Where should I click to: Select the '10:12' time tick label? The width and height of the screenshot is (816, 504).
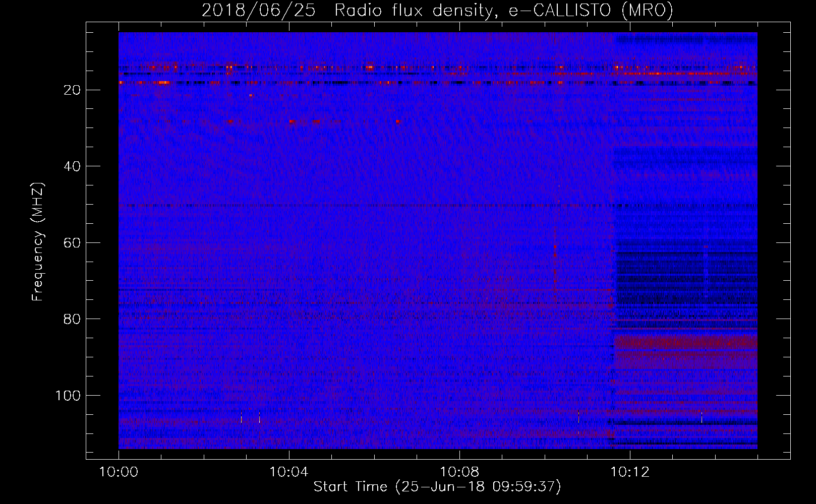pyautogui.click(x=630, y=472)
